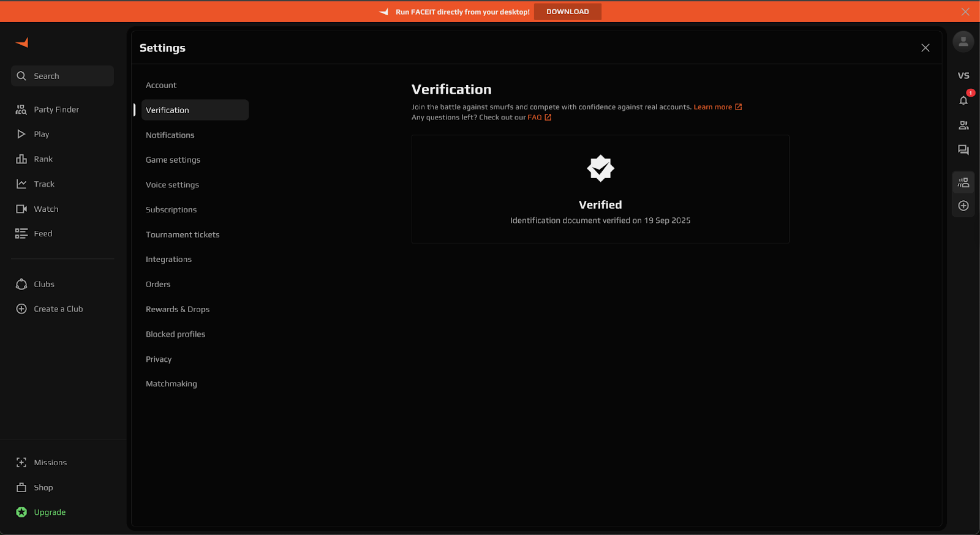Click the party group icon
The width and height of the screenshot is (980, 535).
963,182
